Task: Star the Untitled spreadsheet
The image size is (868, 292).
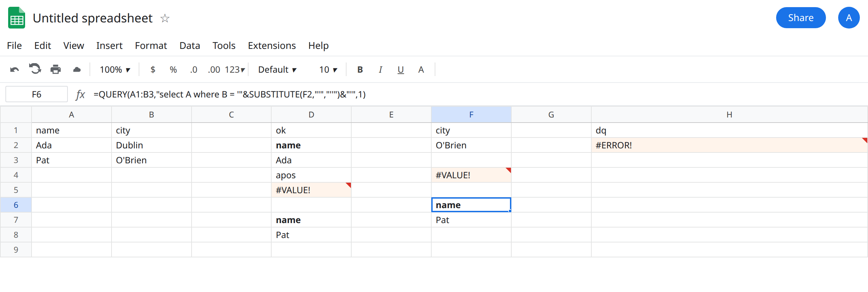Action: (165, 18)
